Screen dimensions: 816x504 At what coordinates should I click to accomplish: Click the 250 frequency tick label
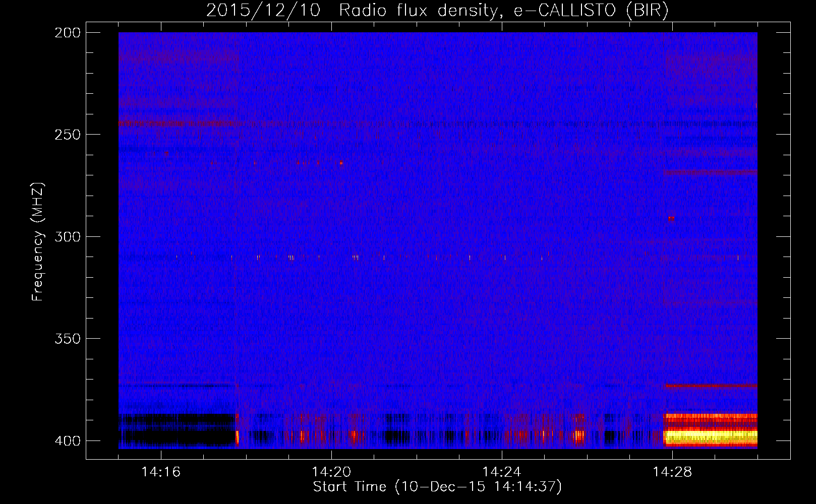point(68,135)
